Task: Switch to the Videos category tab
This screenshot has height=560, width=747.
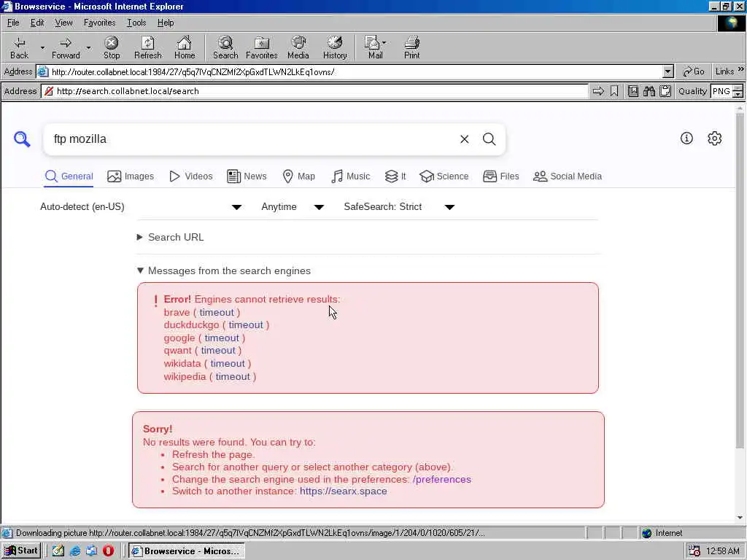Action: (191, 176)
